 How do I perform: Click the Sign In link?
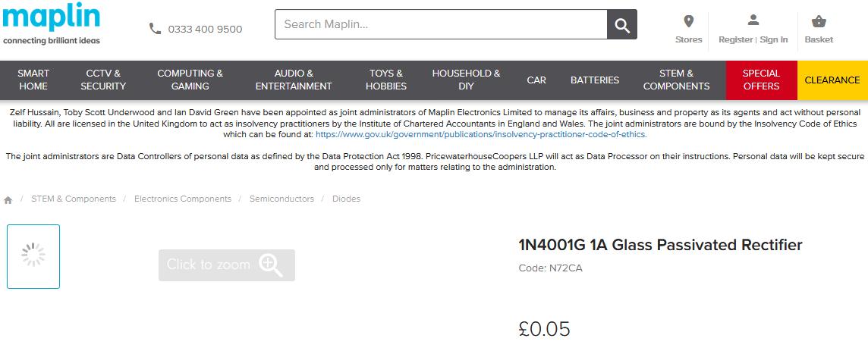click(773, 40)
